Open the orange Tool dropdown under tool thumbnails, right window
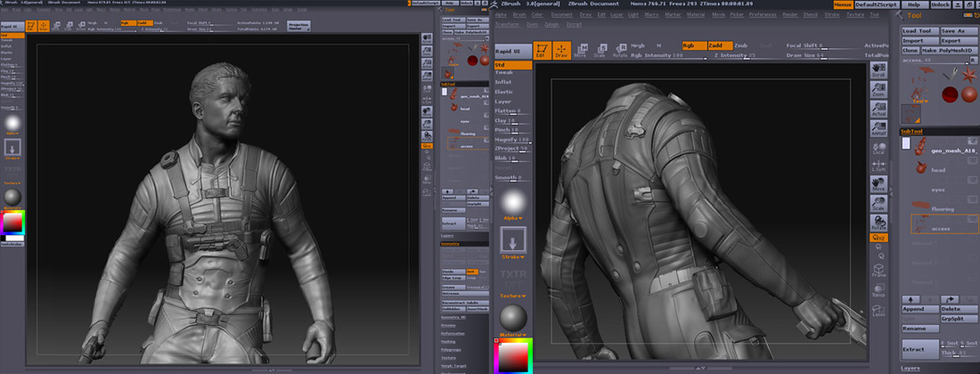This screenshot has height=374, width=980. point(920,102)
